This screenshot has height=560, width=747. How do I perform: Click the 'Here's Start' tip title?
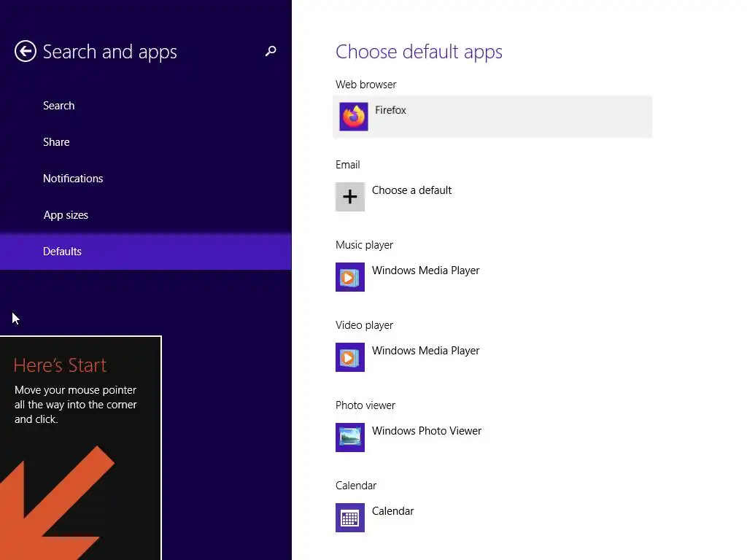point(60,365)
